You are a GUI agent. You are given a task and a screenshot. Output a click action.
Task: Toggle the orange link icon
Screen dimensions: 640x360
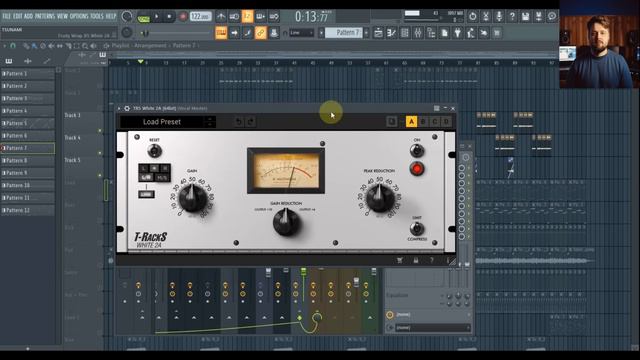[260, 33]
